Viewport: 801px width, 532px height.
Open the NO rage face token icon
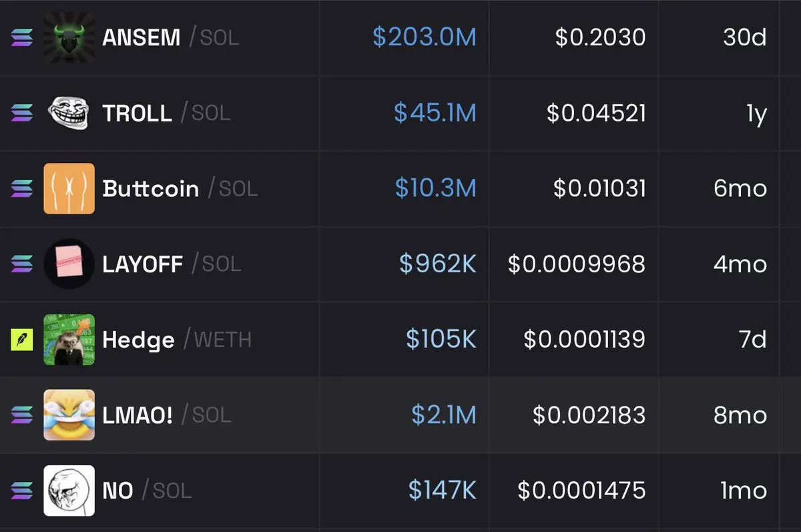(x=69, y=491)
